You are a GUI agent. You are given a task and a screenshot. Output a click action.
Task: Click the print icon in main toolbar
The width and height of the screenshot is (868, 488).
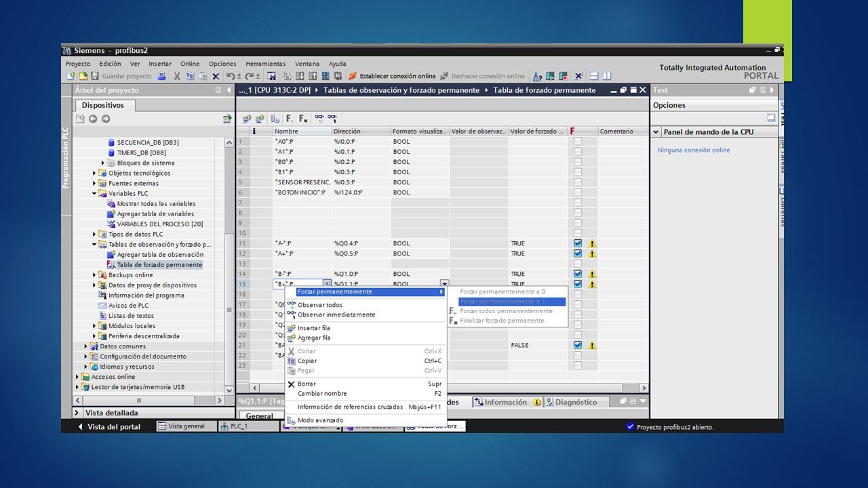coord(161,77)
